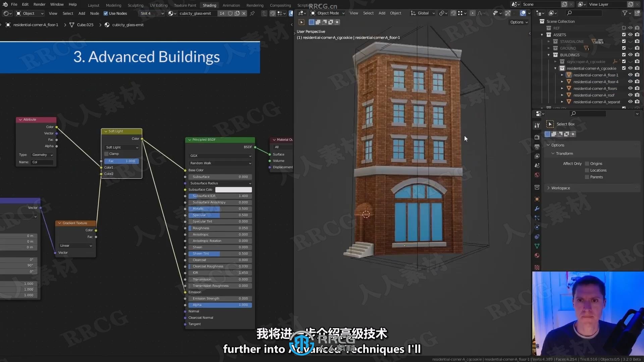This screenshot has height=362, width=644.
Task: Open the Scene properties tab
Action: tap(537, 166)
